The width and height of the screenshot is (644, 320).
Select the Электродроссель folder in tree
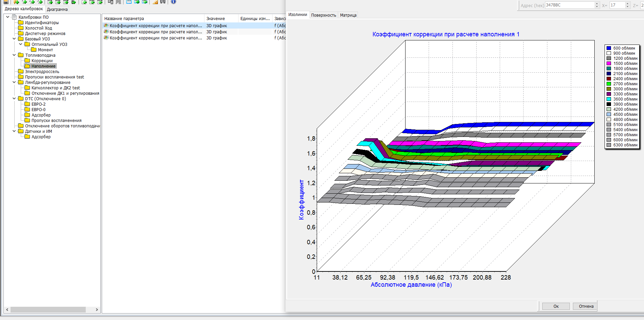tap(42, 72)
